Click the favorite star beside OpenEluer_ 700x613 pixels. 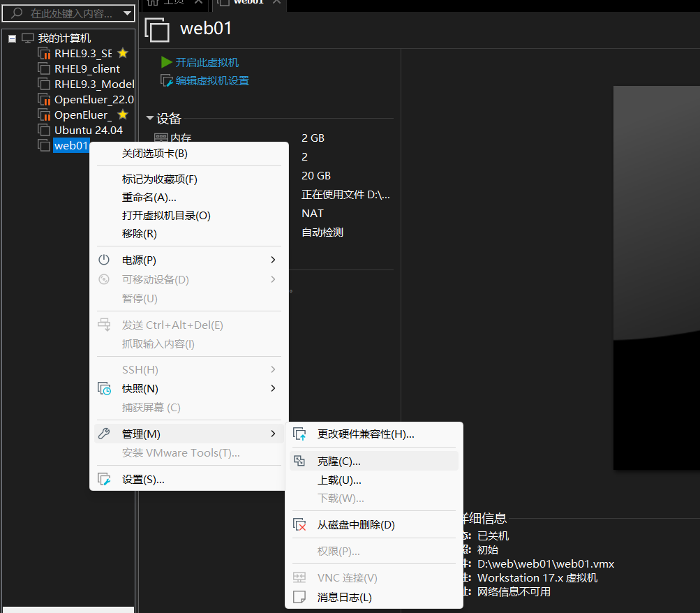pyautogui.click(x=123, y=115)
